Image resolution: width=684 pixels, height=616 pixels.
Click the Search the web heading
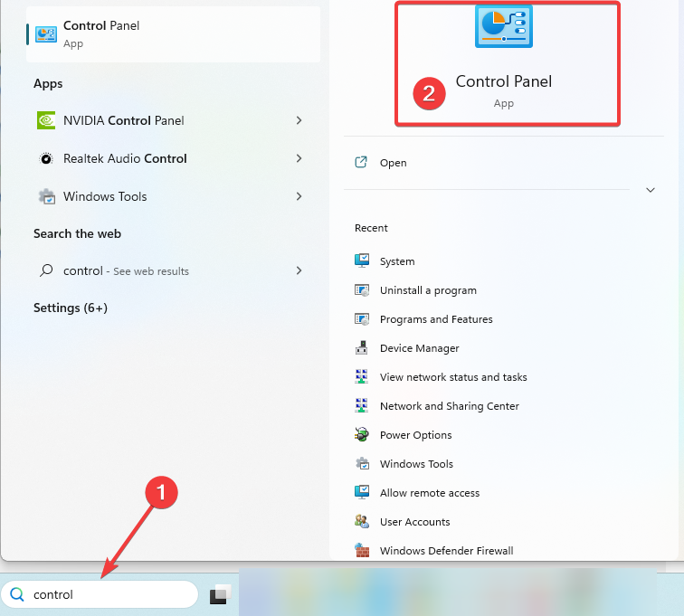(77, 234)
